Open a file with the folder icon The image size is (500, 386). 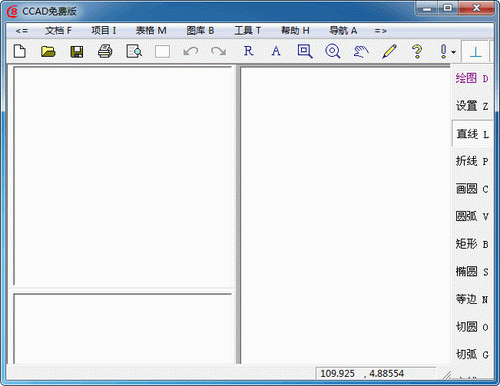point(48,51)
